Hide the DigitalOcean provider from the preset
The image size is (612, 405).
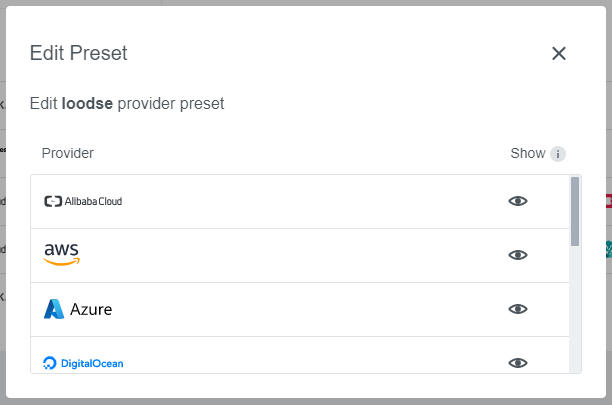click(518, 363)
